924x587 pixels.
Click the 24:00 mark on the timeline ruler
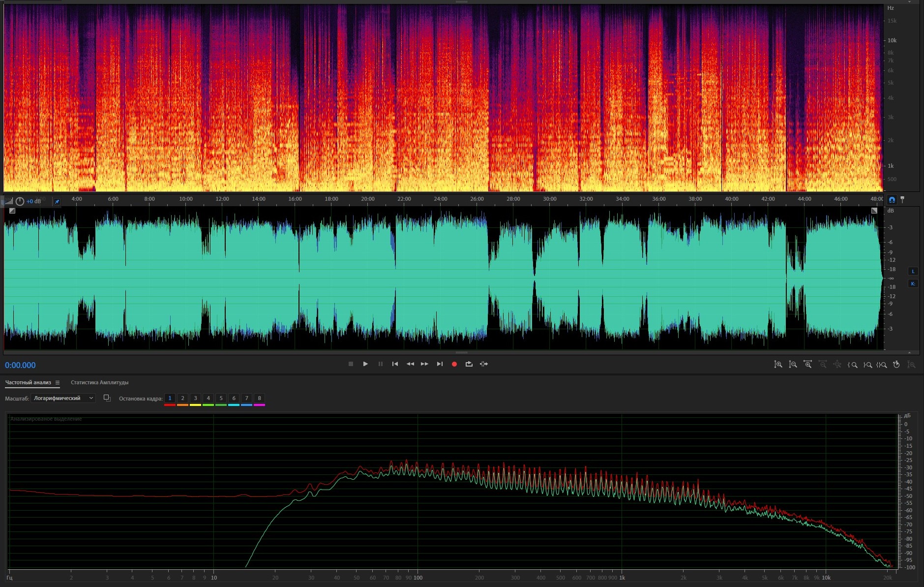[x=440, y=199]
